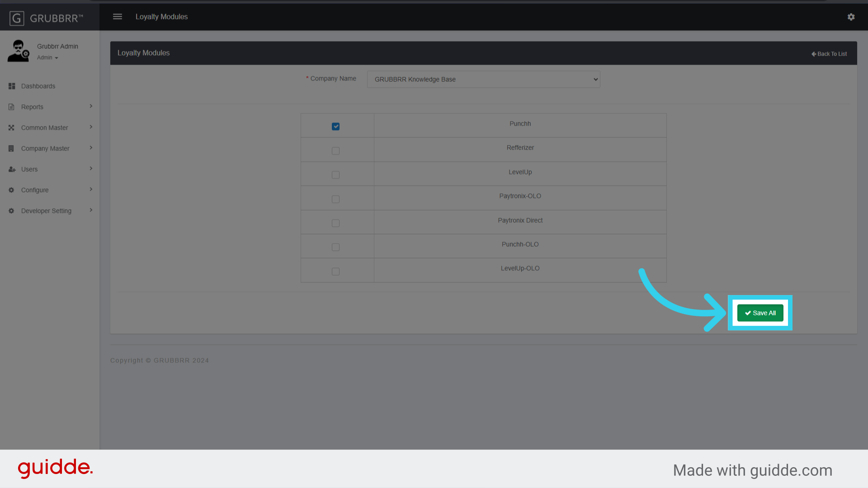Click the Grubbrr Admin avatar
The image size is (868, 488).
tap(19, 51)
